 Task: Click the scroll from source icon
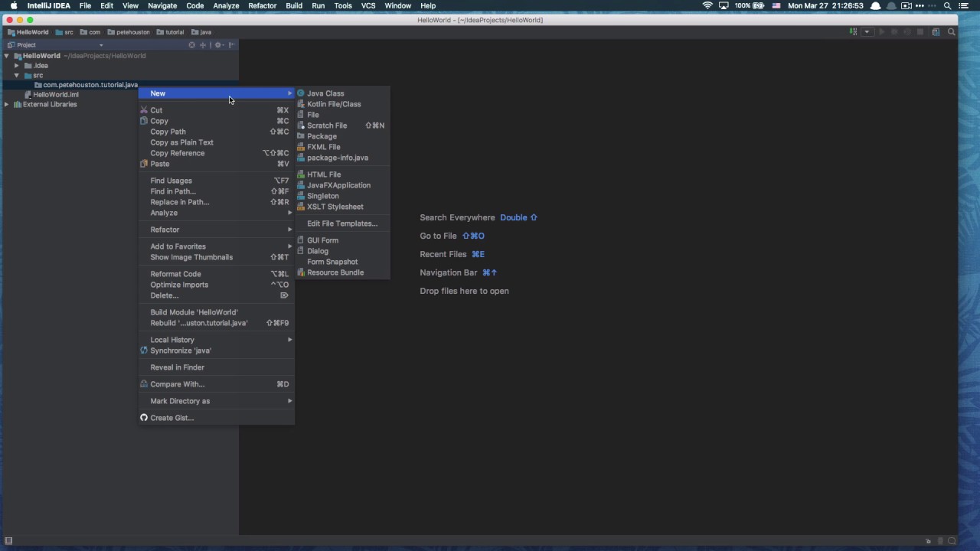(191, 45)
